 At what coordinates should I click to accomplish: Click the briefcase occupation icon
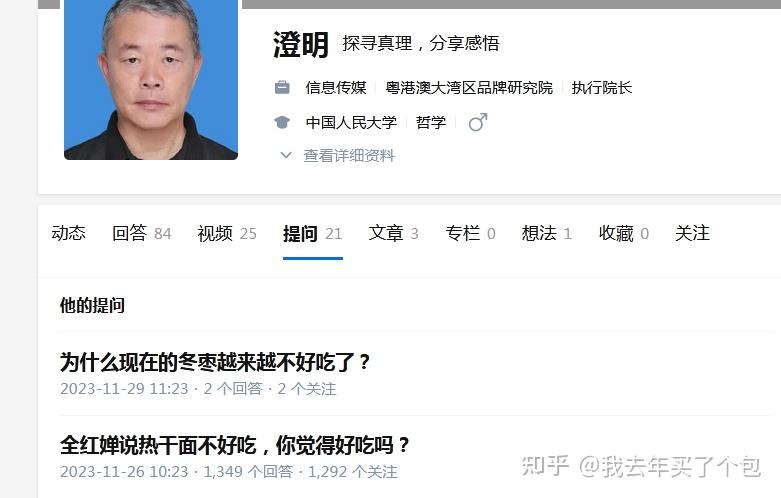click(282, 88)
